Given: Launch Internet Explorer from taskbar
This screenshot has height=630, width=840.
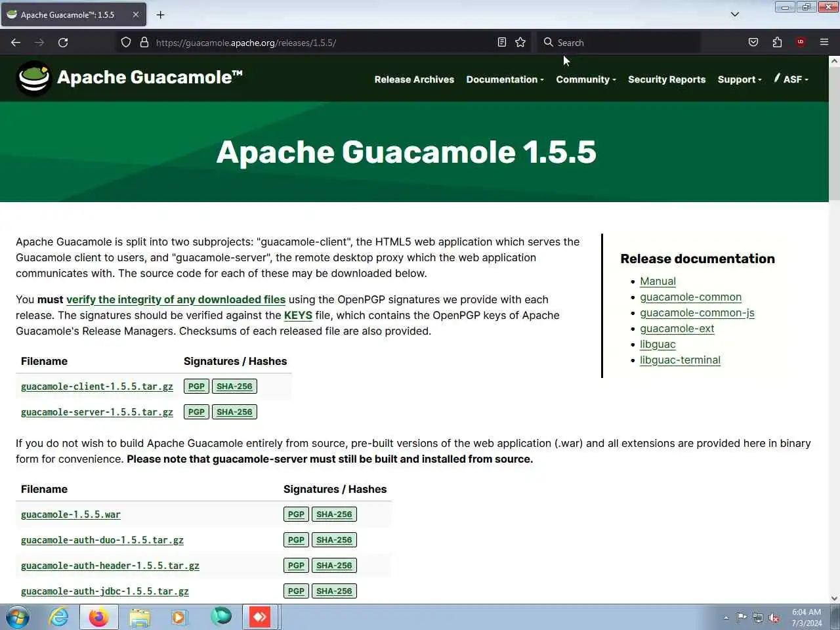Looking at the screenshot, I should [x=58, y=618].
